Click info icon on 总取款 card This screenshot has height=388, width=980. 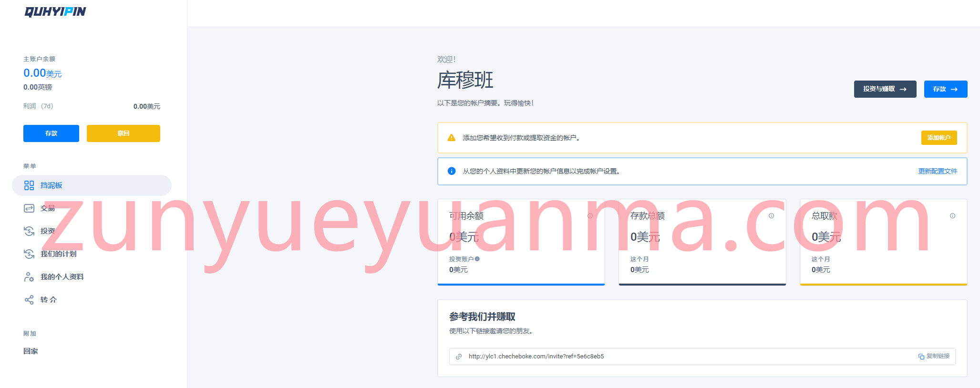[952, 216]
